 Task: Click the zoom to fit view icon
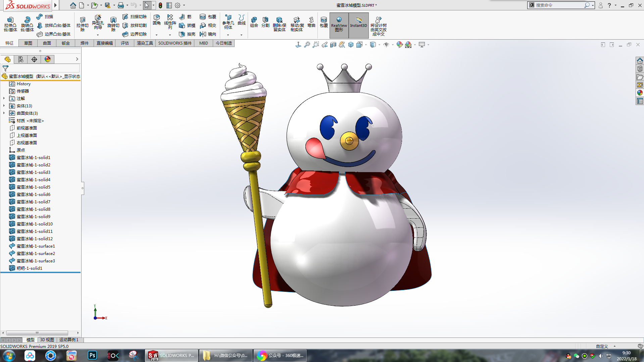[x=307, y=45]
